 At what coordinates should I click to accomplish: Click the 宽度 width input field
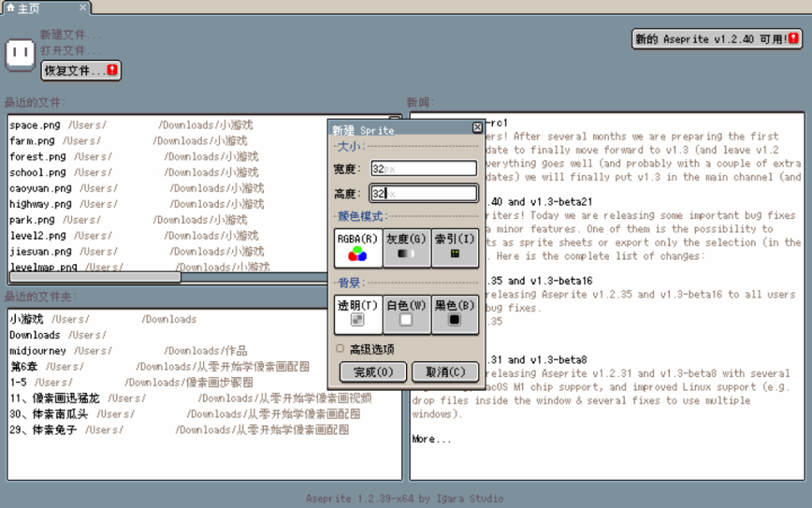point(423,168)
